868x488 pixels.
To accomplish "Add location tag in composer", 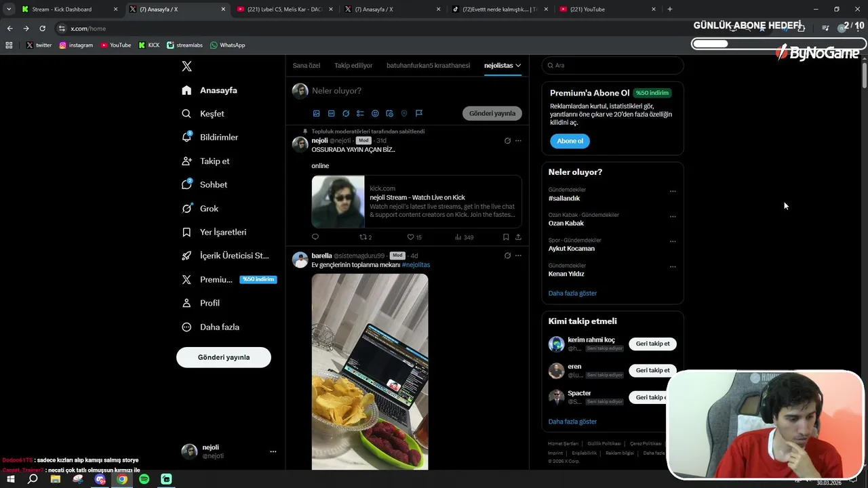I will click(x=404, y=113).
